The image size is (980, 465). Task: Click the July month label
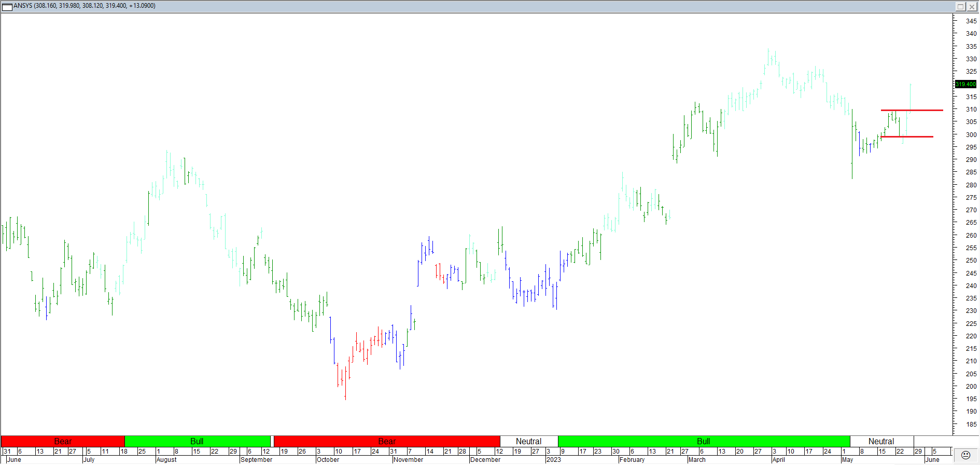click(89, 460)
